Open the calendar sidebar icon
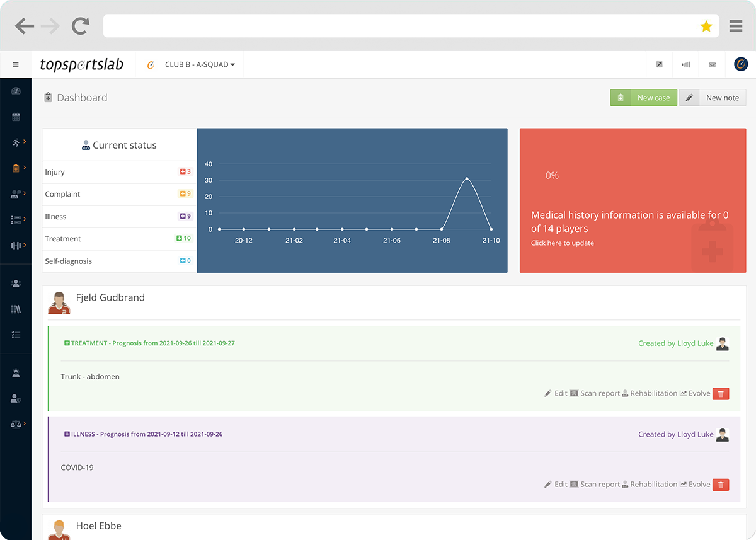This screenshot has width=756, height=540. pos(16,117)
